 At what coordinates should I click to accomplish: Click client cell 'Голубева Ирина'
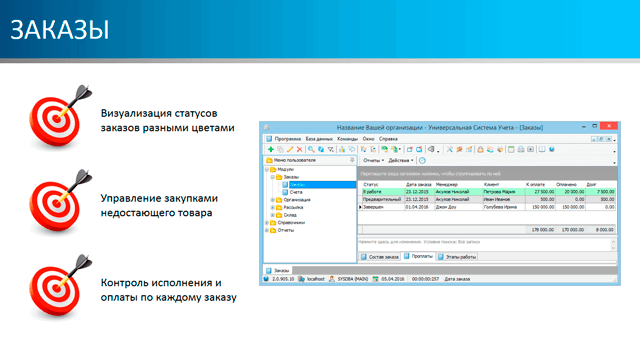(x=504, y=207)
